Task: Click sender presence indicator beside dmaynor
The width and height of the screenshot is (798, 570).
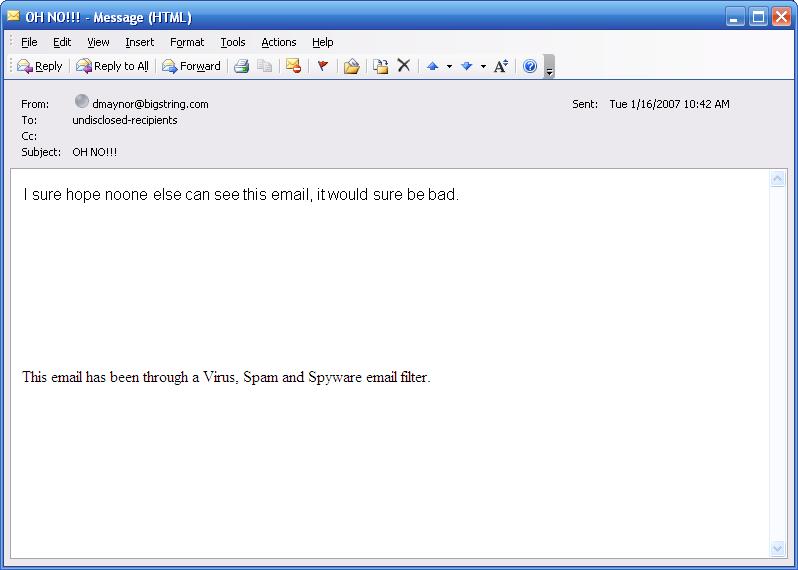Action: pos(81,101)
